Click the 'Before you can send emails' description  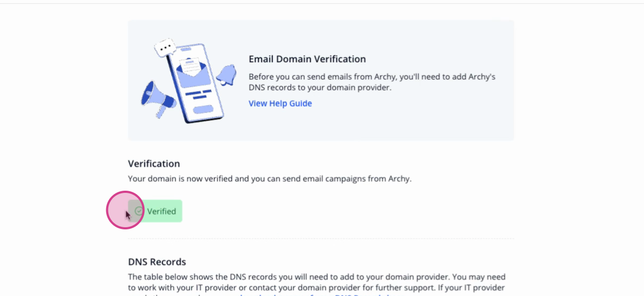(372, 82)
